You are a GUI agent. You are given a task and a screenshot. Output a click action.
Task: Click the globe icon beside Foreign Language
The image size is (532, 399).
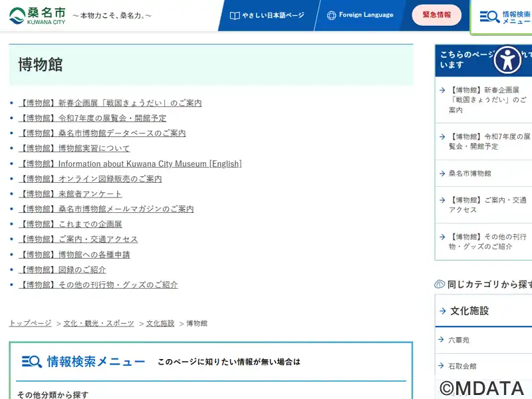coord(331,15)
